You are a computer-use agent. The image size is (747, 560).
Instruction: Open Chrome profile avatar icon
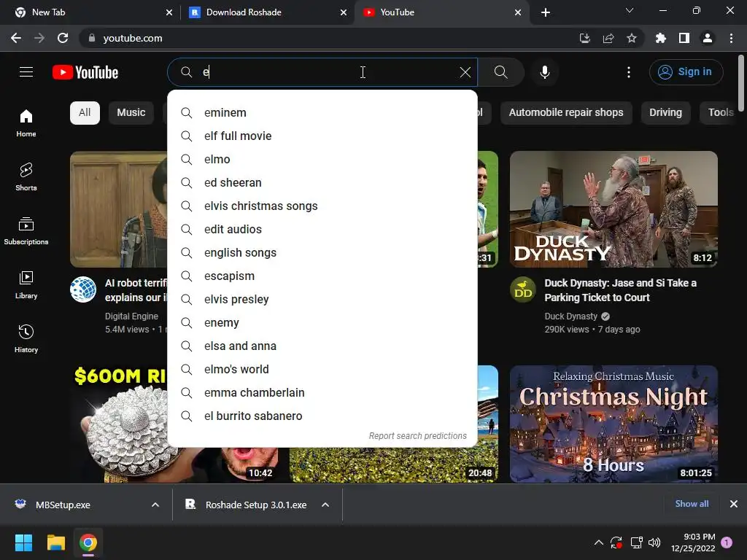pos(708,38)
